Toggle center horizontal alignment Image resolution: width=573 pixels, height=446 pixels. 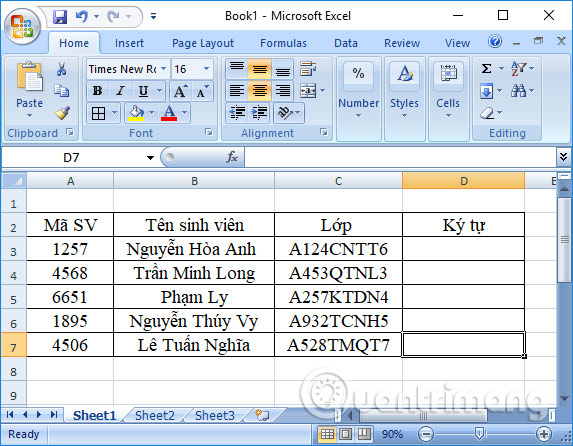point(259,91)
